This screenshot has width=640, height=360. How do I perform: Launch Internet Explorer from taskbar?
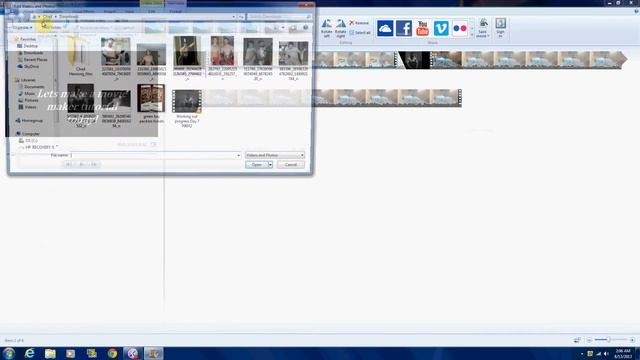pos(29,353)
